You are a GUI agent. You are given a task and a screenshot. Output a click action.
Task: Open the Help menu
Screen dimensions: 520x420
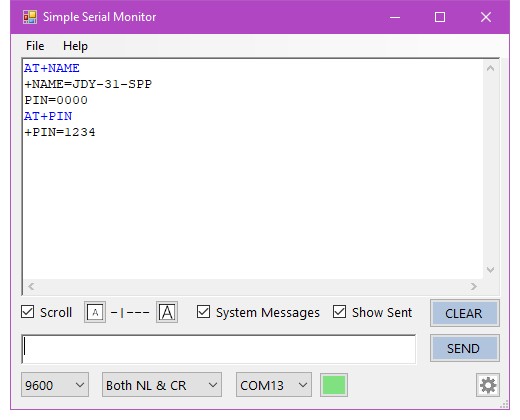click(75, 46)
